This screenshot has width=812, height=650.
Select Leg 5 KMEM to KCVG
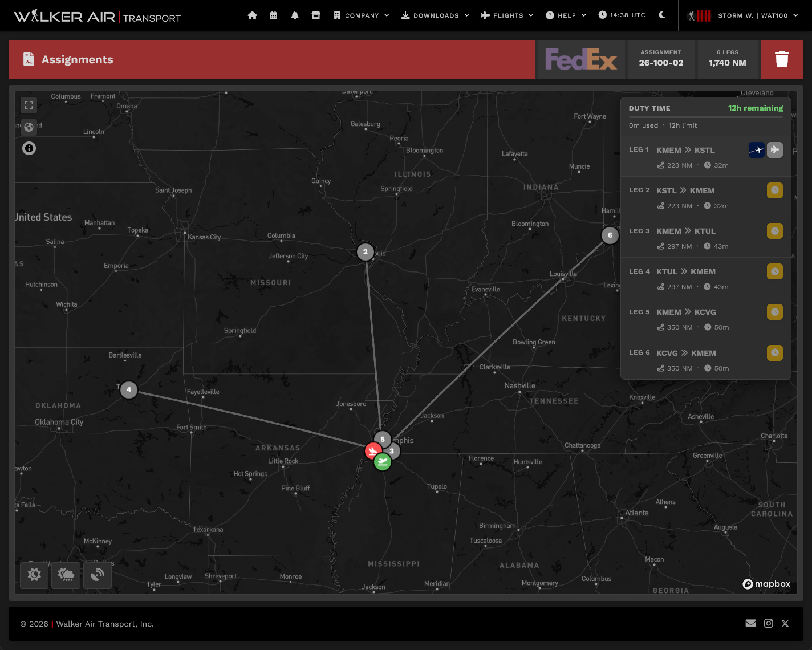point(706,319)
